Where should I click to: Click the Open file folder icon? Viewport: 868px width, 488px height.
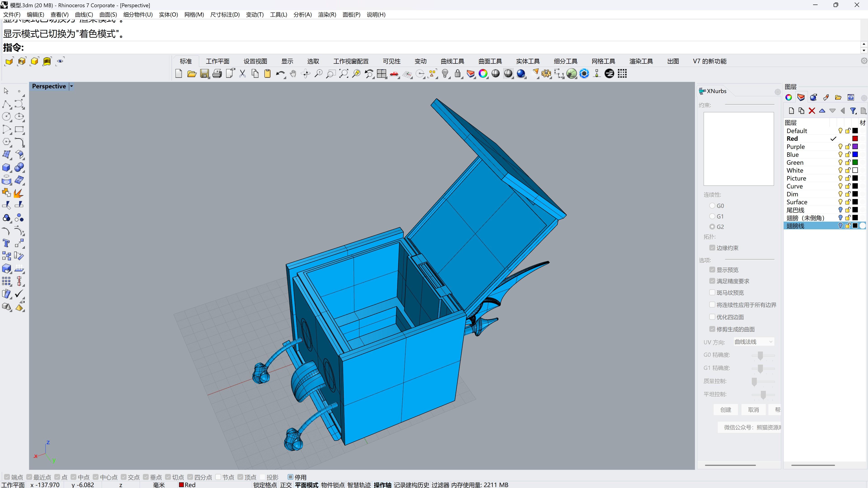pyautogui.click(x=191, y=73)
